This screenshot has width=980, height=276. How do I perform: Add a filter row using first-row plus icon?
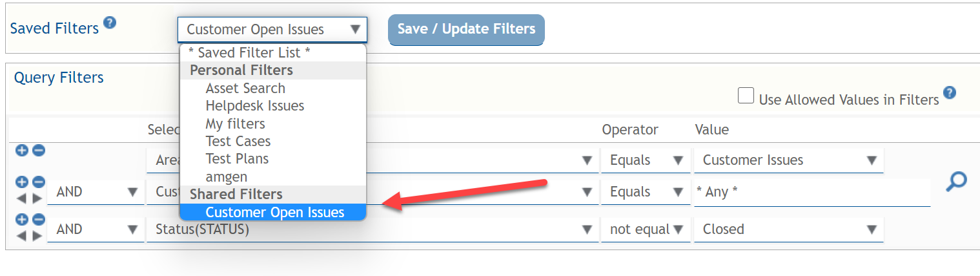click(22, 151)
